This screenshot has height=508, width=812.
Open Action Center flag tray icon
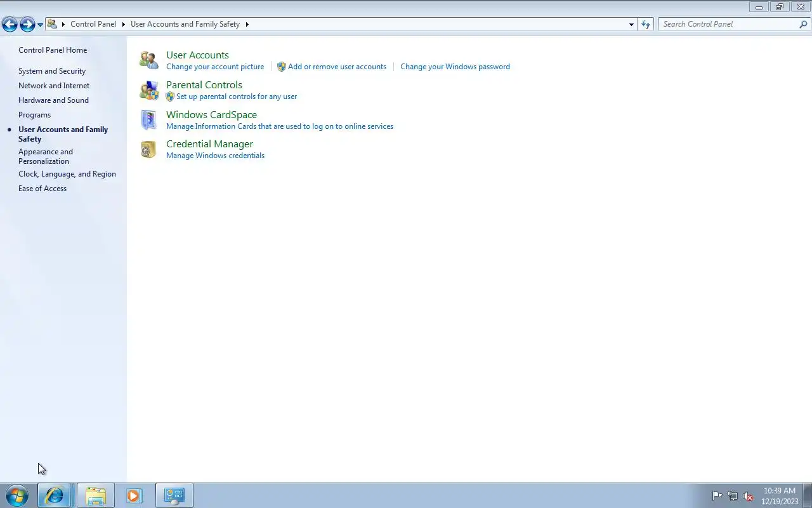tap(717, 496)
